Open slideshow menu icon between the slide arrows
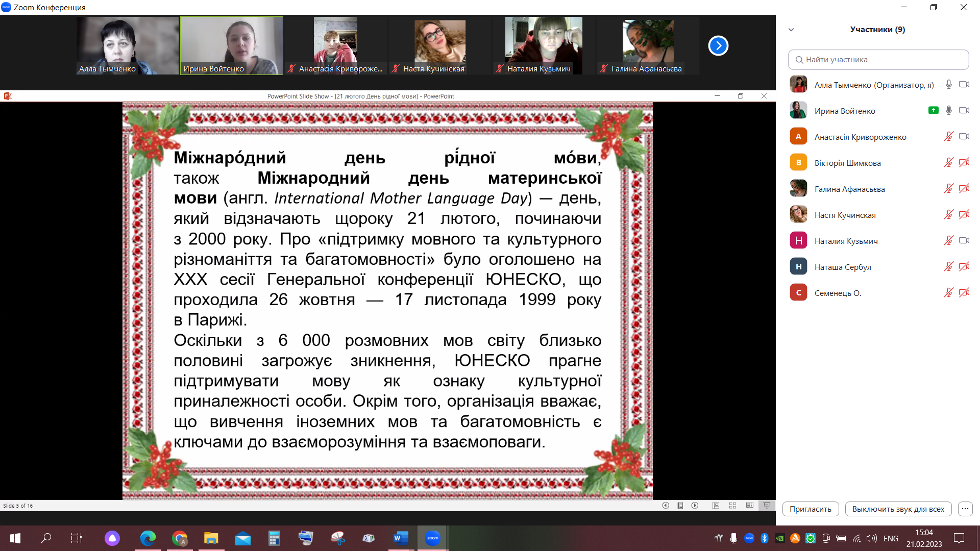 680,506
